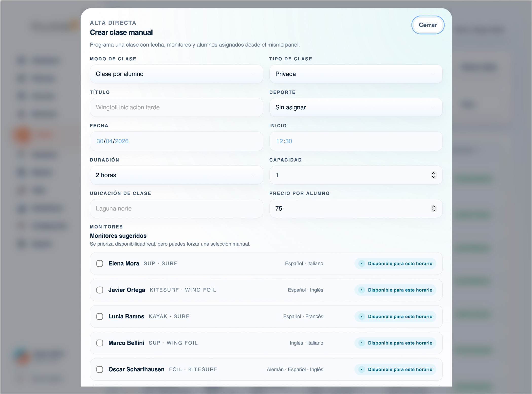The image size is (532, 394).
Task: Increase the Capacidad stepper value
Action: [433, 173]
